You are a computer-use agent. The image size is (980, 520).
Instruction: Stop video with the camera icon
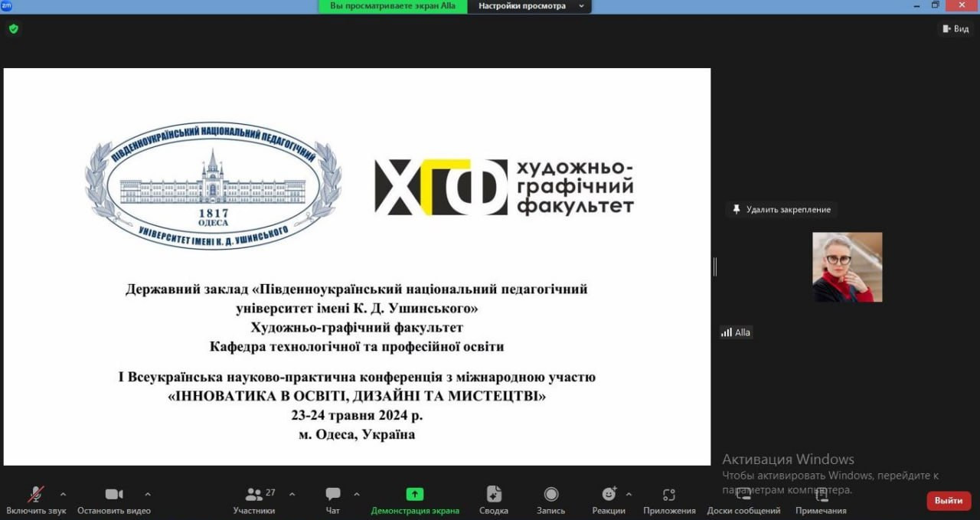pos(114,495)
